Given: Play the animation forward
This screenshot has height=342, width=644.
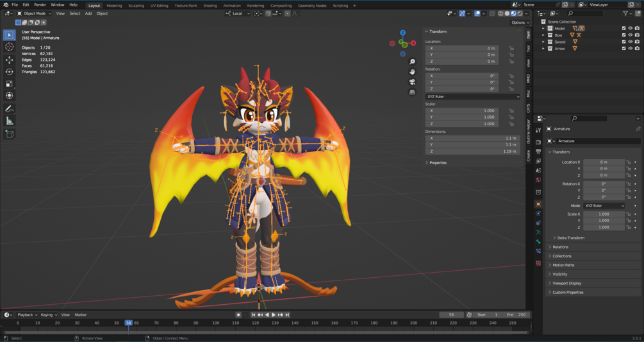Looking at the screenshot, I should (274, 315).
